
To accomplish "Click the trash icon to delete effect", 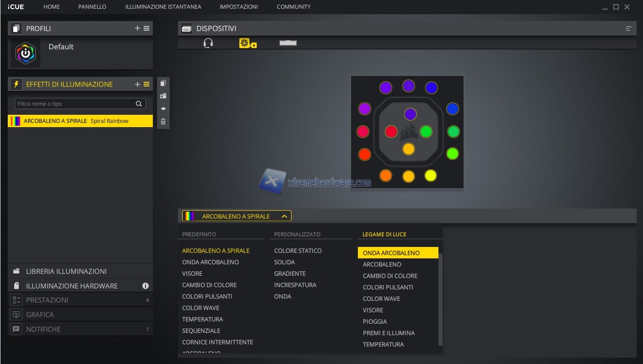I will pos(163,122).
